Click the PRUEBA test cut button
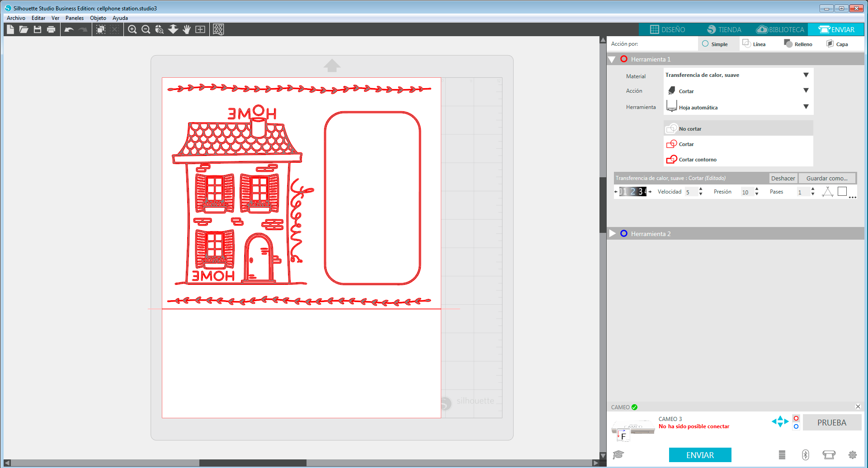Screen dimensions: 868x468 [832, 422]
